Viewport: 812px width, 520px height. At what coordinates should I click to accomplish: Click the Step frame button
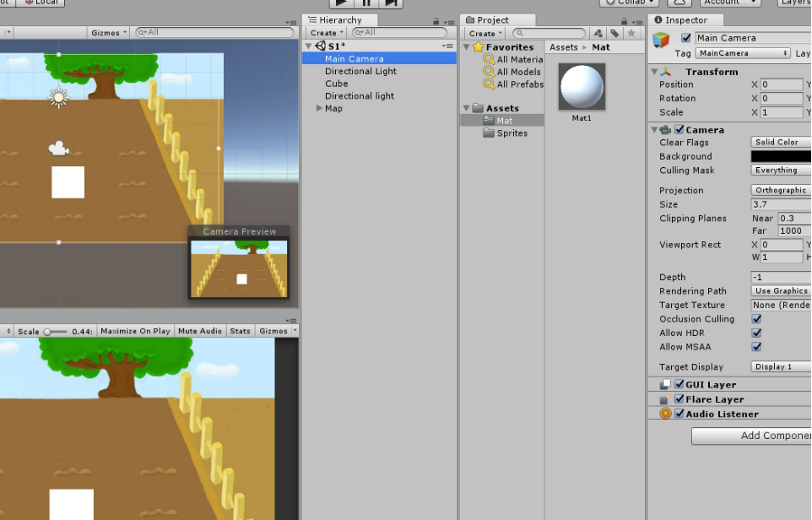[x=391, y=3]
